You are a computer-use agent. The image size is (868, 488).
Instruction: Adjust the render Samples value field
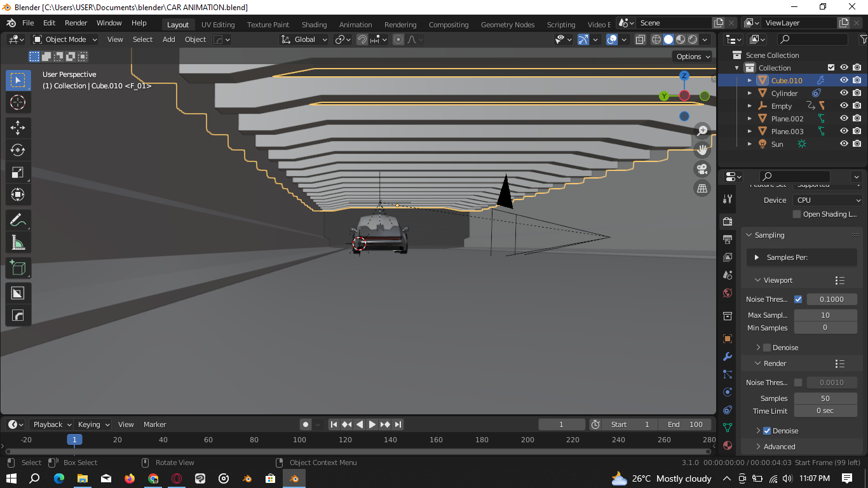[825, 398]
